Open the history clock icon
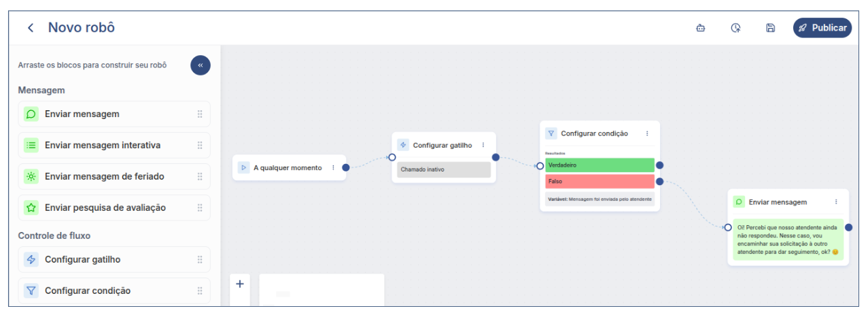Image resolution: width=868 pixels, height=315 pixels. pos(735,28)
